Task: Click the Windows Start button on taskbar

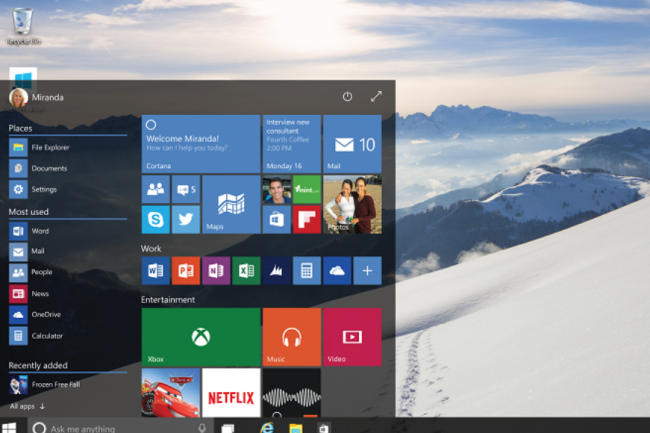Action: click(x=9, y=427)
